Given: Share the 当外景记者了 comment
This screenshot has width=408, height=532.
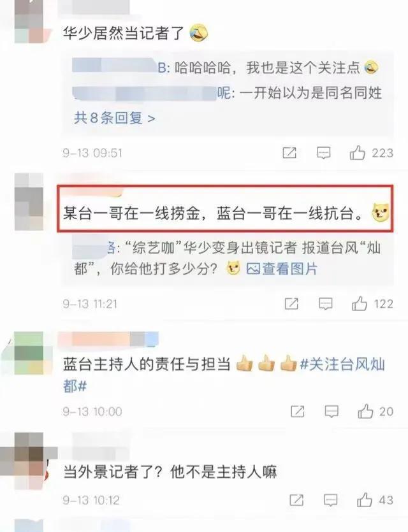Looking at the screenshot, I should [296, 500].
